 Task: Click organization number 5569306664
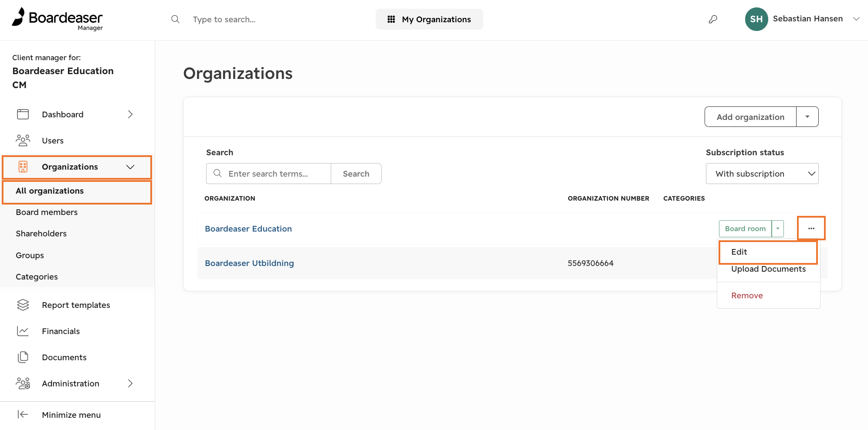(590, 263)
